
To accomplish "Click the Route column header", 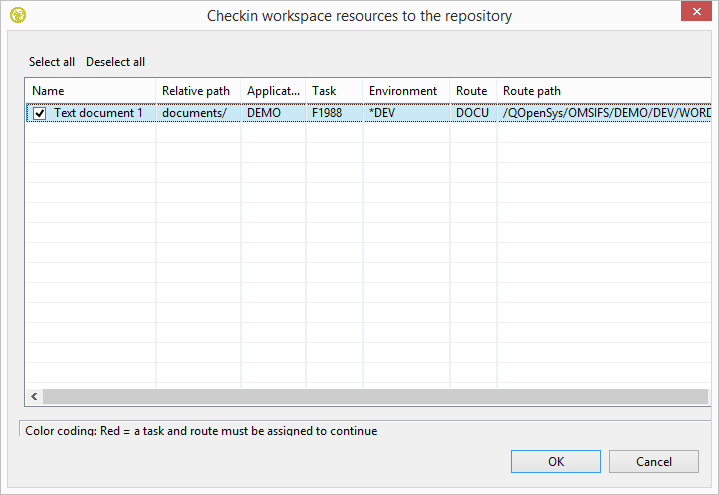I will point(472,91).
